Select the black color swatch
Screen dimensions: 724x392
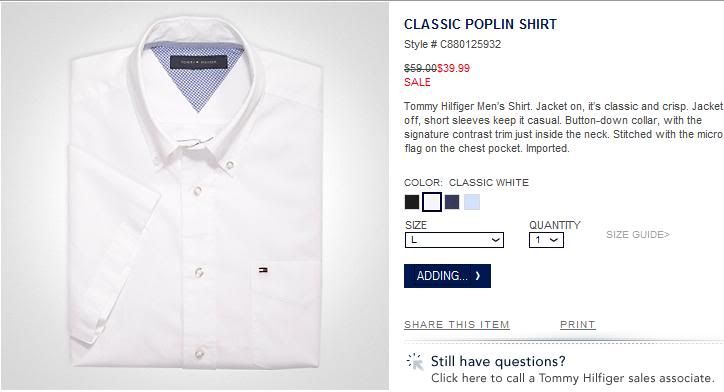[412, 202]
